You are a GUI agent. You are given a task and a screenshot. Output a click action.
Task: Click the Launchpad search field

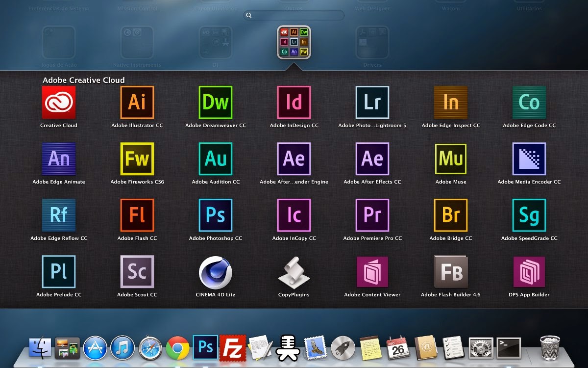click(293, 15)
